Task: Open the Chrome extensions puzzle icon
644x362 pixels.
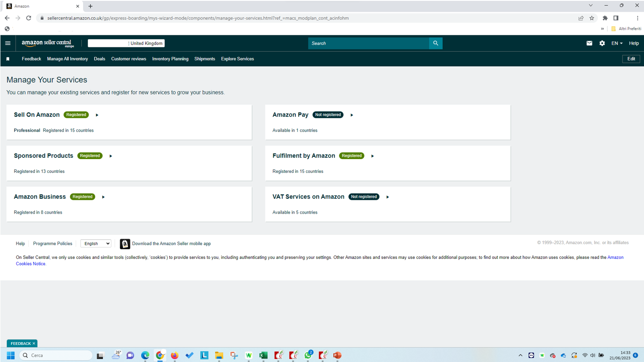Action: click(605, 18)
